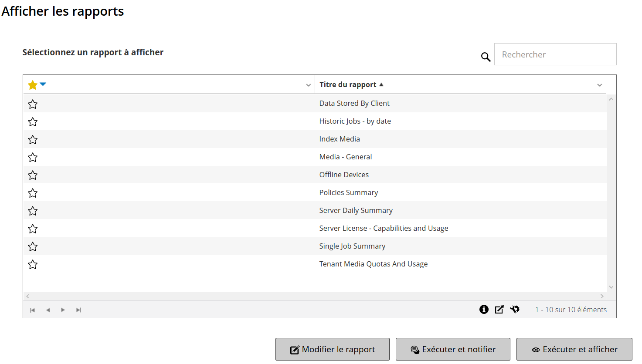This screenshot has width=642, height=364.
Task: Open Titre du rapport column menu chevron
Action: pyautogui.click(x=599, y=85)
